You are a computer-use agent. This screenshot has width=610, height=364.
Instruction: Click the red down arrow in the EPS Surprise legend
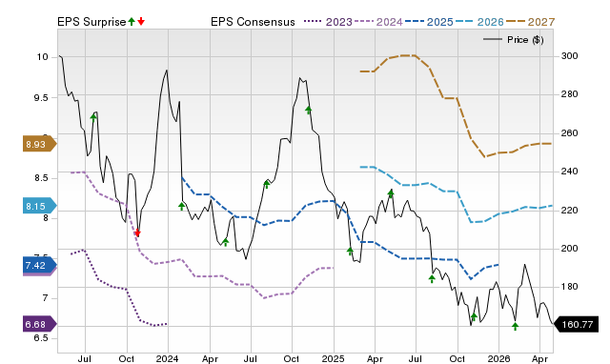(141, 22)
